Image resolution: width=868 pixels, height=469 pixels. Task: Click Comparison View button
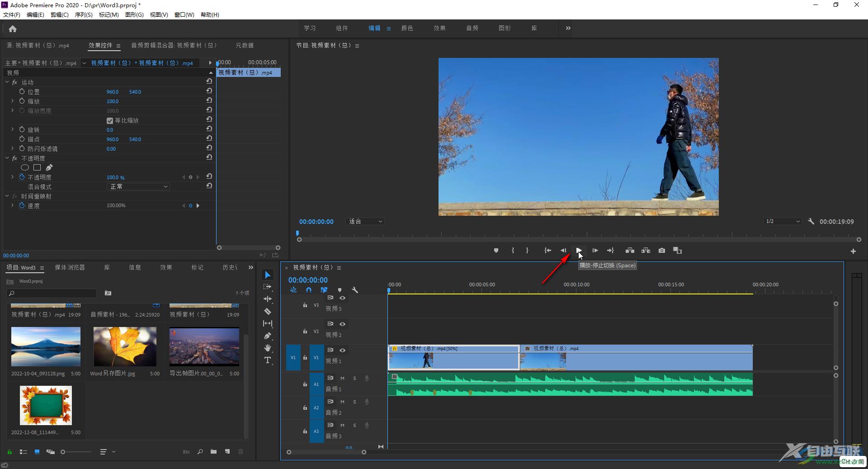pyautogui.click(x=677, y=251)
